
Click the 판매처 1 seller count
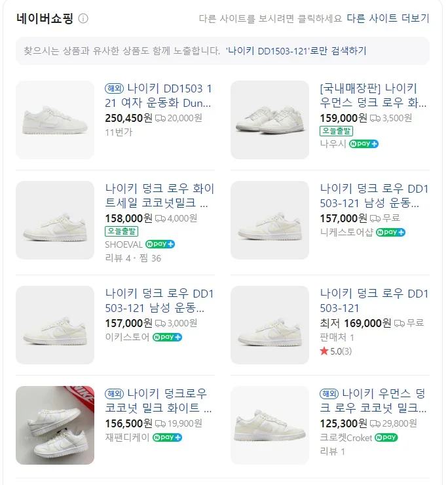[x=337, y=338]
